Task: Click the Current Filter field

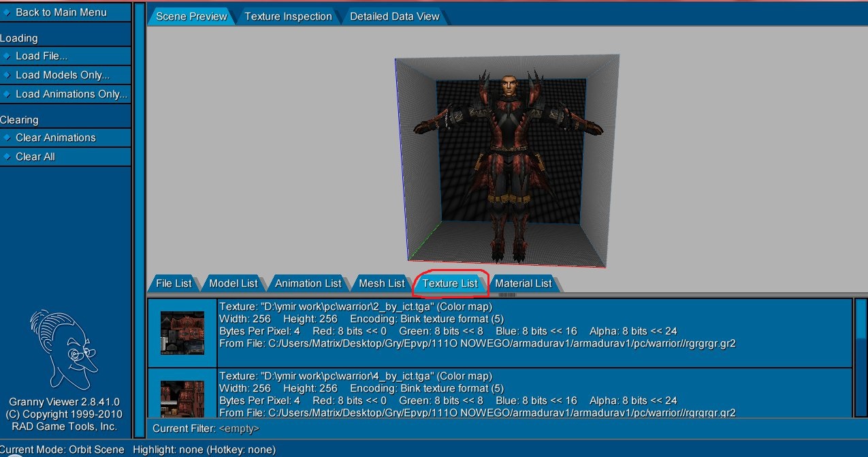Action: point(507,428)
